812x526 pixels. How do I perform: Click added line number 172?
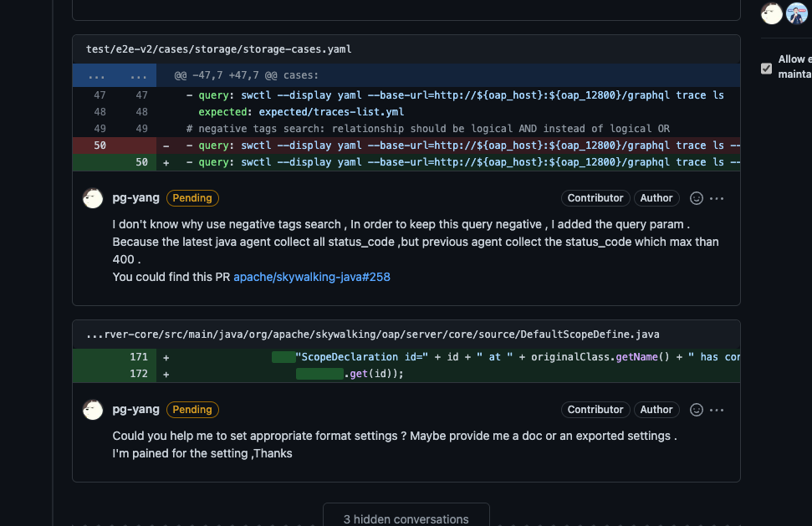[x=138, y=374]
